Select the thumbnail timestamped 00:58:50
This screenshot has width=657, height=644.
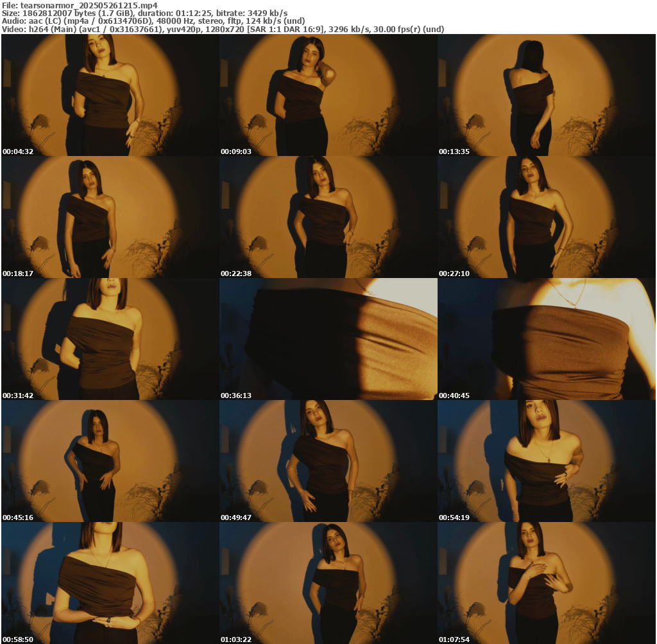tap(110, 583)
